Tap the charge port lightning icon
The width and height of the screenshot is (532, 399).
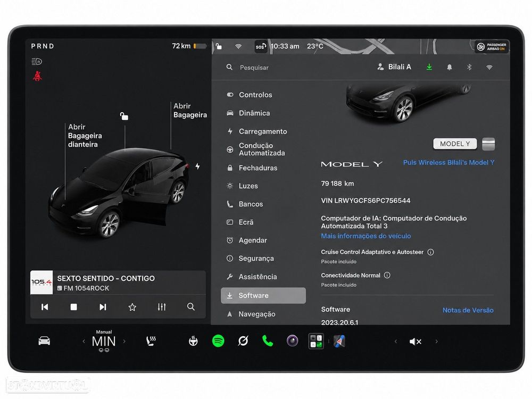(197, 166)
